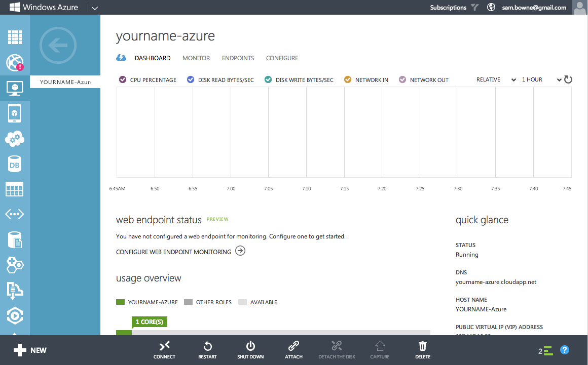Expand the Windows Azure header chevron

click(94, 8)
